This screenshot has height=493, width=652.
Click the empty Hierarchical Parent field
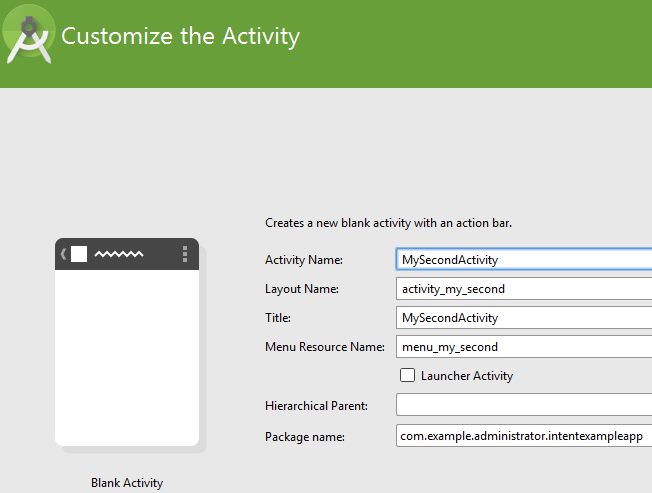tap(523, 405)
